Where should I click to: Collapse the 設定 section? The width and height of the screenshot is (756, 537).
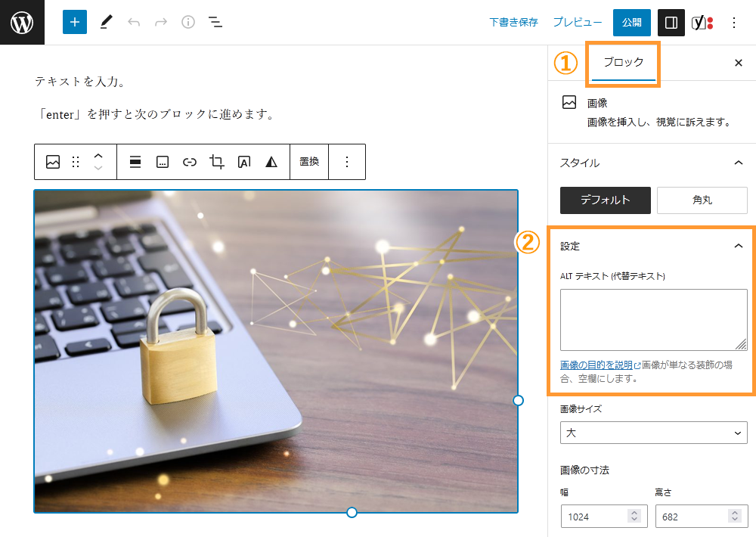coord(739,246)
